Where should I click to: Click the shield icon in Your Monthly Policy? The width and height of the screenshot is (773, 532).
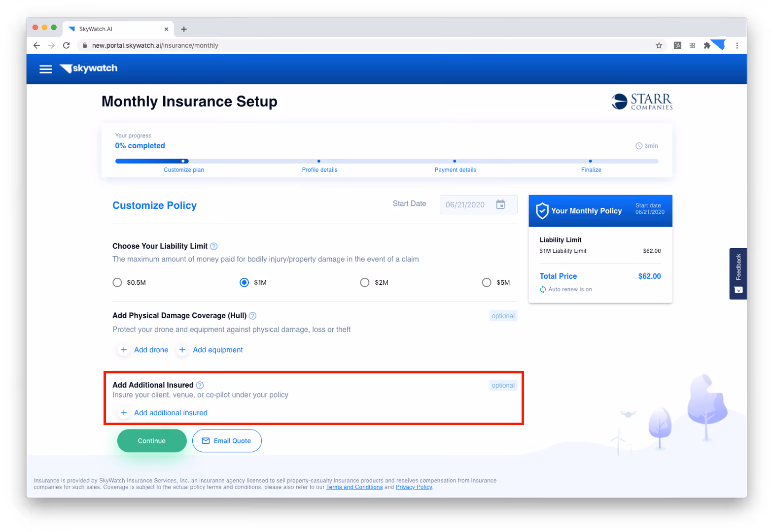tap(542, 211)
